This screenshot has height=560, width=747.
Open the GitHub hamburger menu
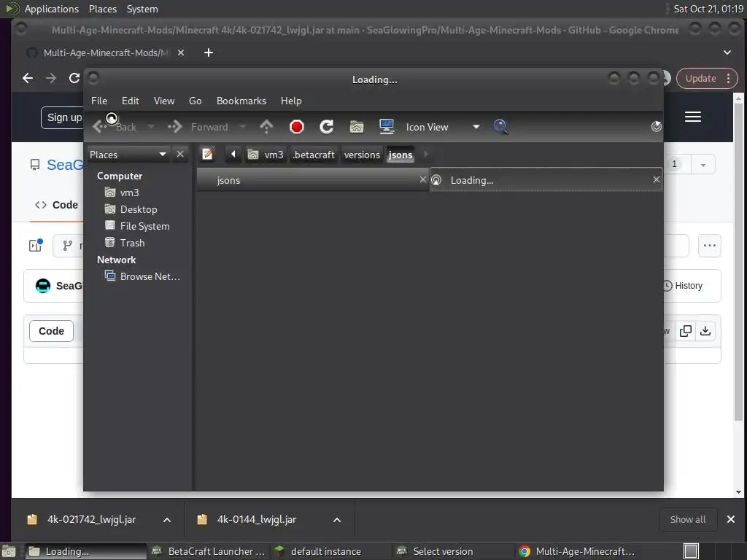pos(693,117)
